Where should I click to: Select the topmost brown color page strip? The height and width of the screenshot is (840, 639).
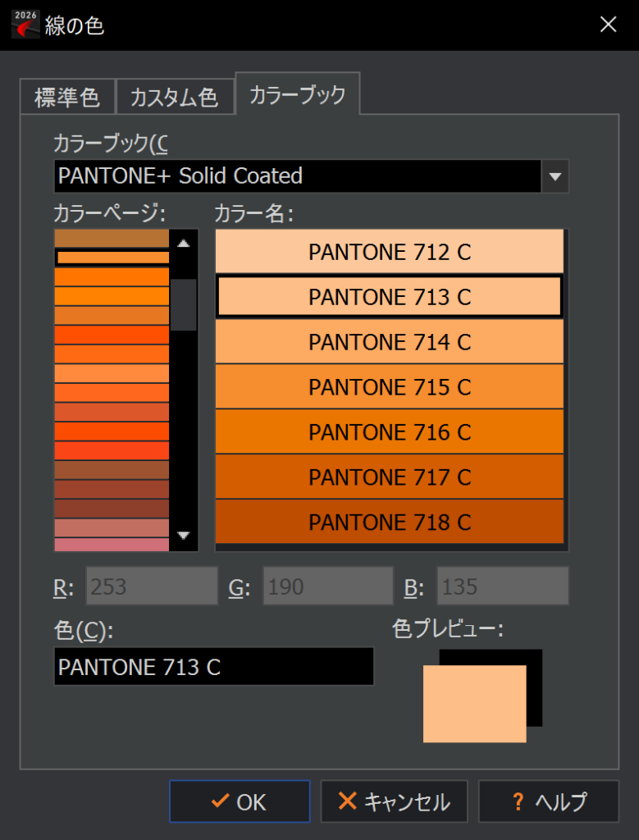(x=112, y=239)
